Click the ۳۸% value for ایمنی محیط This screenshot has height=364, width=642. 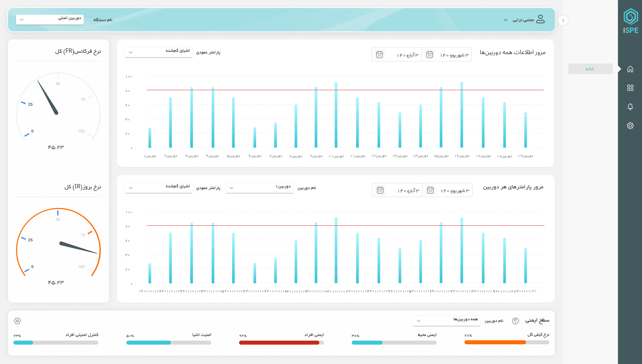[x=355, y=336]
